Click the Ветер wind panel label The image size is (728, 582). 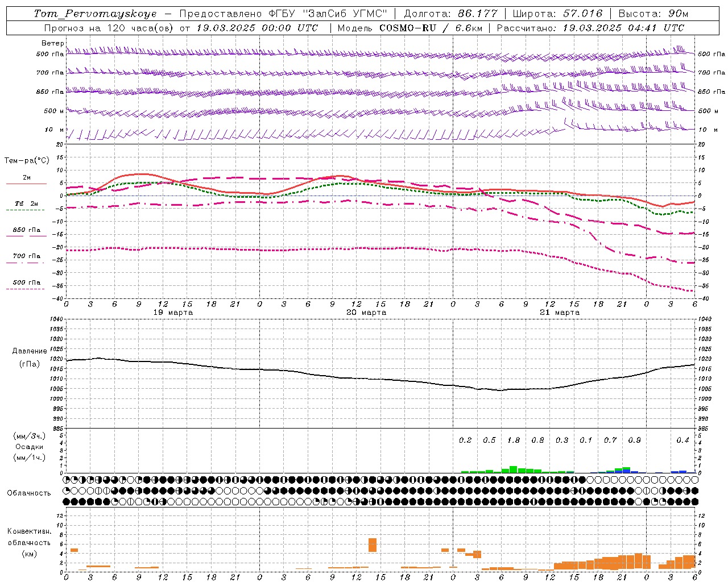(x=52, y=43)
